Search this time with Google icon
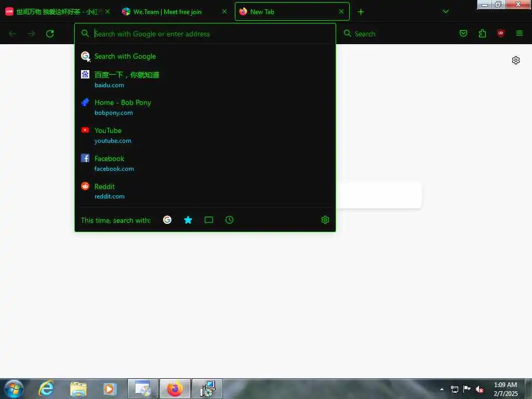532x399 pixels. [167, 220]
